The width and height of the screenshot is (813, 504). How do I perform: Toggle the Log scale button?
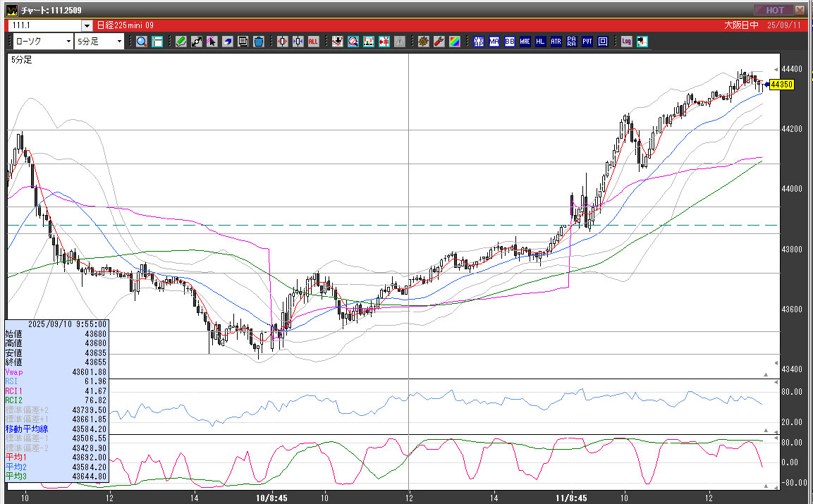(x=626, y=42)
